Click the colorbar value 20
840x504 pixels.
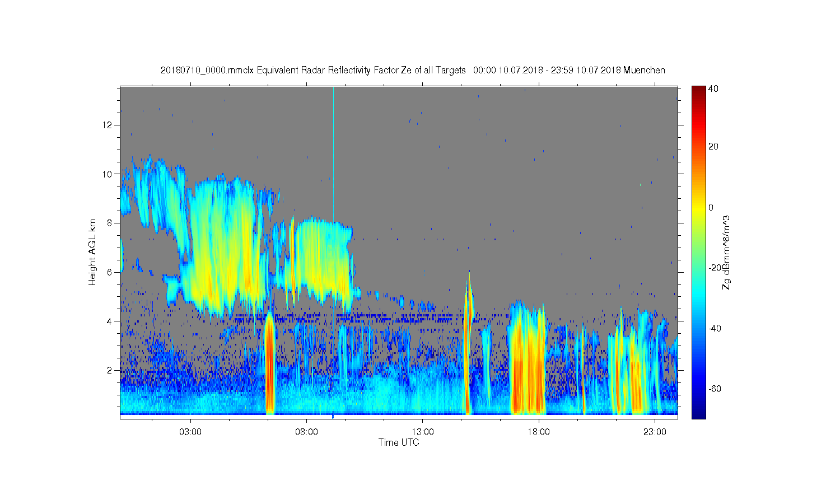click(713, 147)
